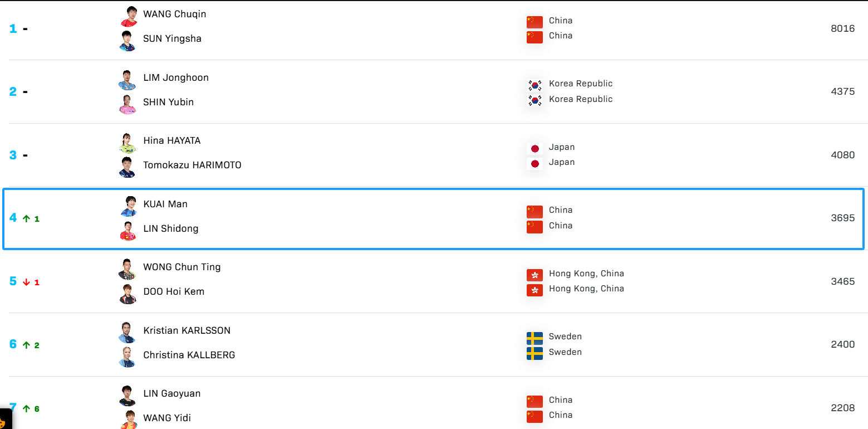Click the red down arrow on rank 5
The width and height of the screenshot is (868, 429).
click(26, 282)
